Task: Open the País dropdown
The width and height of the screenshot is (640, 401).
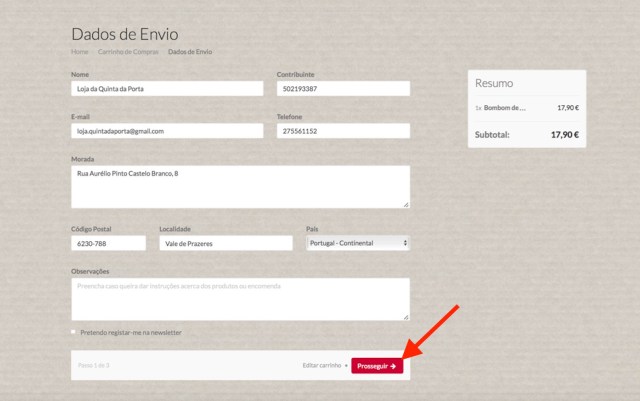Action: [357, 243]
